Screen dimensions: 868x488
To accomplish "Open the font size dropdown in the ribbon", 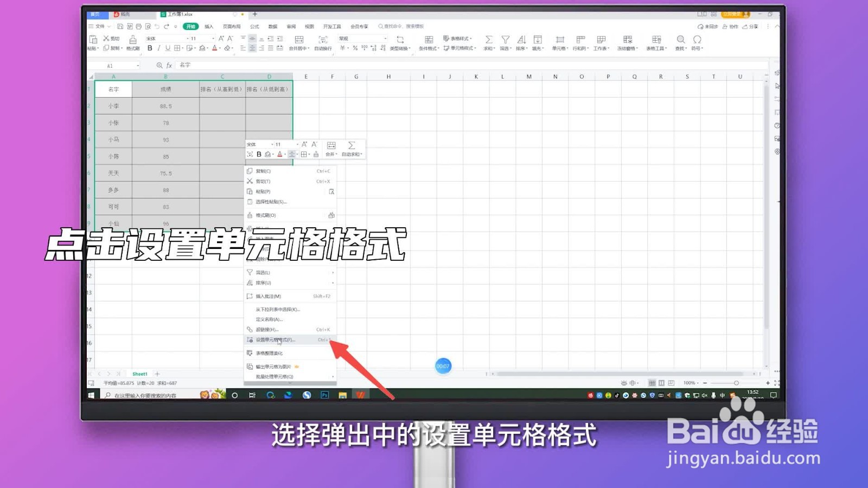I will pos(213,38).
